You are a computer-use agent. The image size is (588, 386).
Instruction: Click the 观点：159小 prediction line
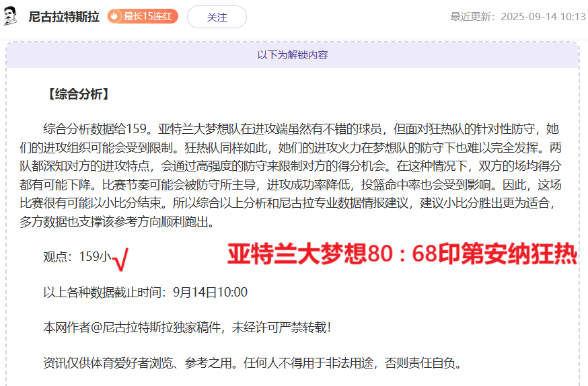[77, 257]
